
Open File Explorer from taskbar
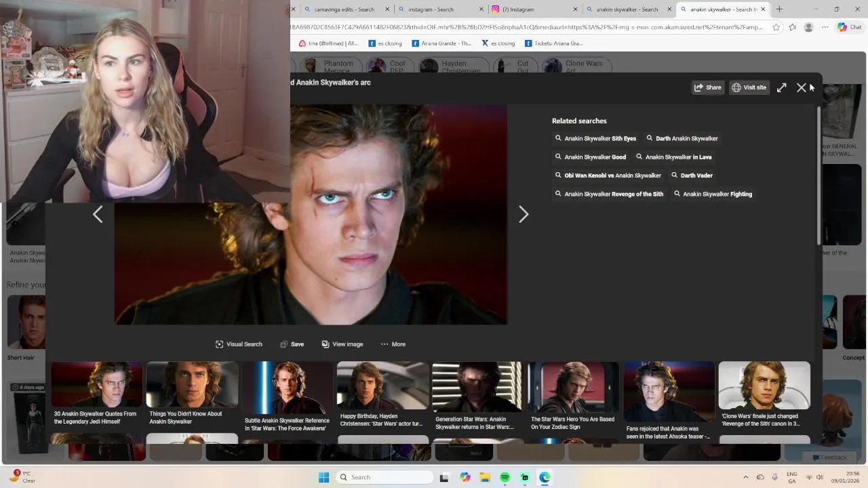point(485,477)
